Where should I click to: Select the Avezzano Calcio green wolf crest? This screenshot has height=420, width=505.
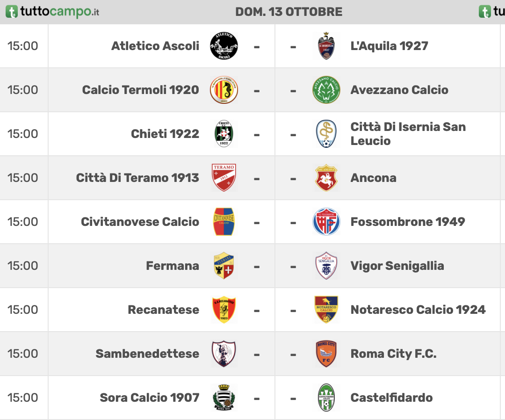[x=326, y=90]
